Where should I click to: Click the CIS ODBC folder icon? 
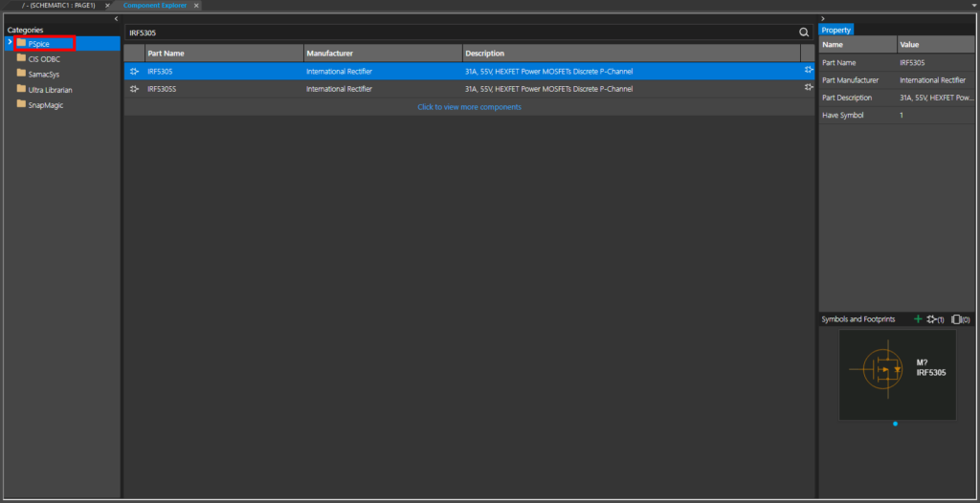pyautogui.click(x=21, y=58)
